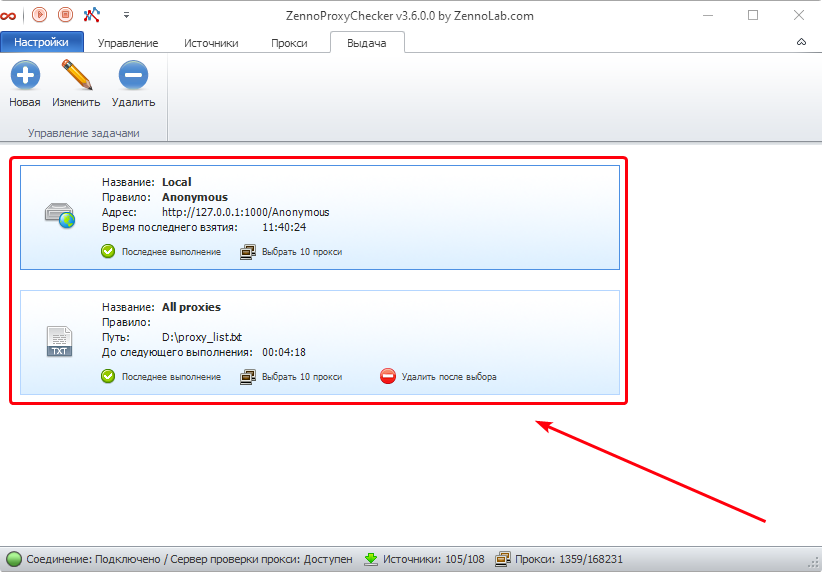Click the green Источники download icon in the status bar
The image size is (822, 572).
coord(371,559)
